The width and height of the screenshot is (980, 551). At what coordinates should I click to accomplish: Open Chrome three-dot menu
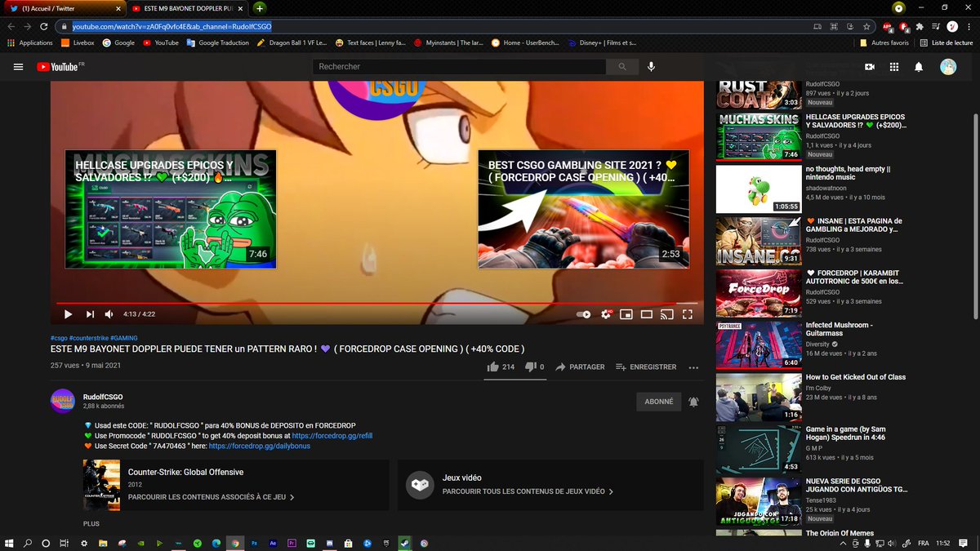tap(969, 26)
